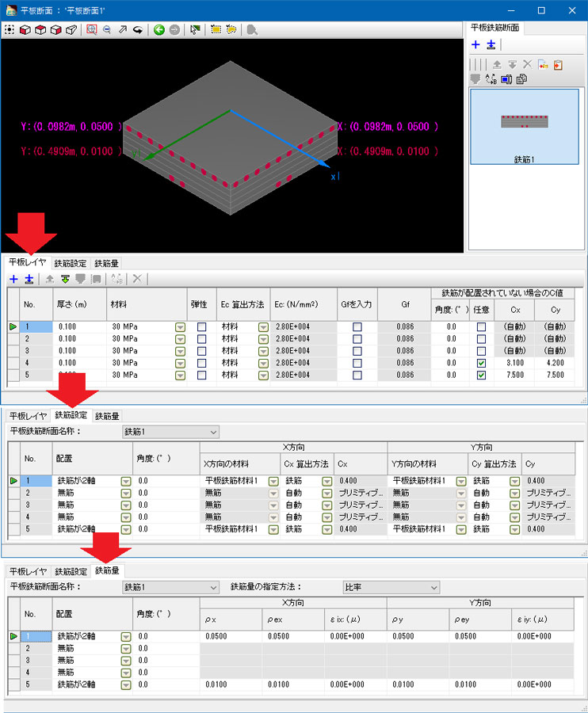
Task: Open the 鉄筋量の指定方法 combo box showing 比率
Action: coord(391,587)
